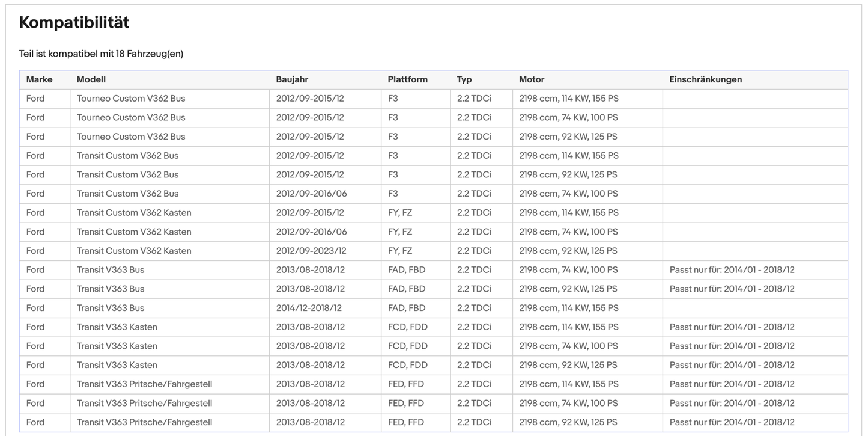Select the Motor column header
This screenshot has height=436, width=868.
[x=532, y=79]
